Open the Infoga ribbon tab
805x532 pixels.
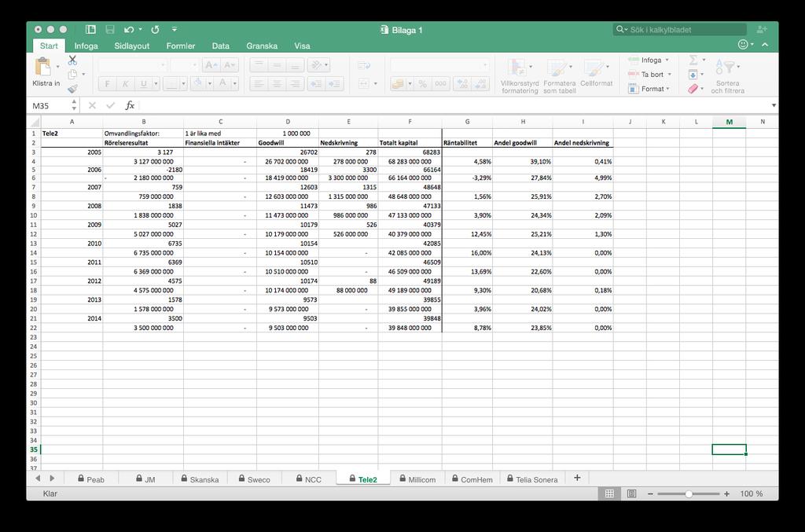coord(86,46)
